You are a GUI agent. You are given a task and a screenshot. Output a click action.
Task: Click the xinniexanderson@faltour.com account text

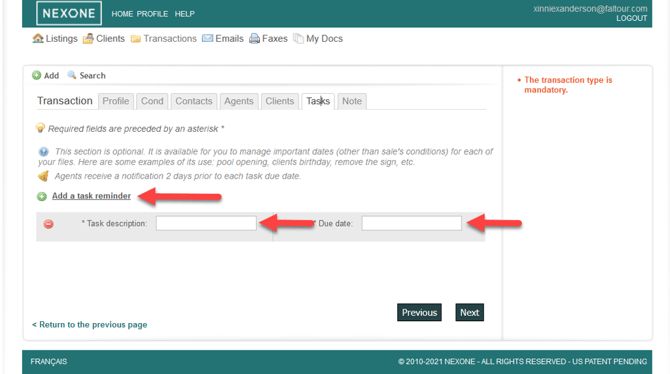pos(590,9)
